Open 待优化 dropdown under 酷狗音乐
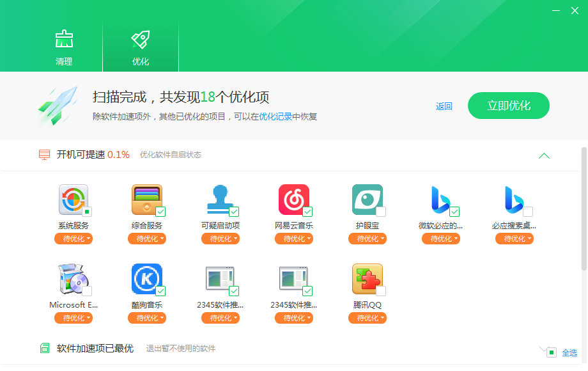588x371 pixels. [147, 318]
